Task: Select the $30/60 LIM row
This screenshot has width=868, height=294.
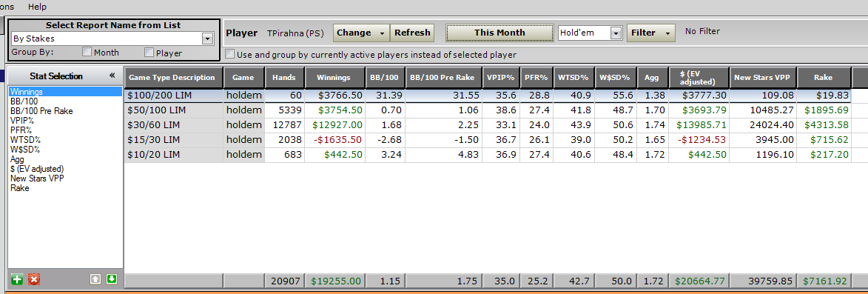Action: (x=487, y=125)
